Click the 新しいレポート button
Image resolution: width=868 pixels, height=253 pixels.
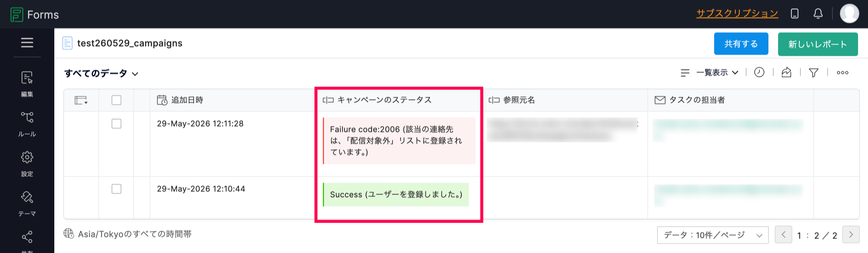coord(818,44)
